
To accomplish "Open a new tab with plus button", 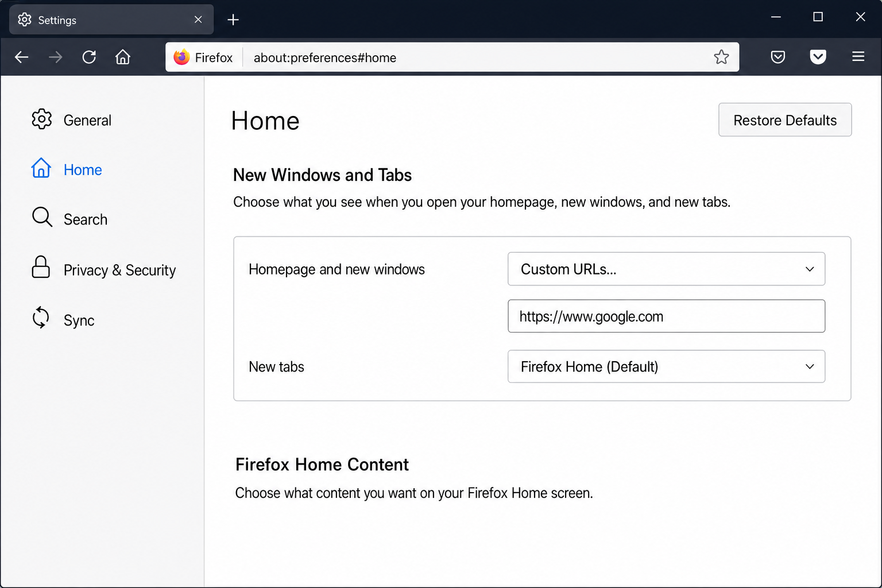I will 233,20.
